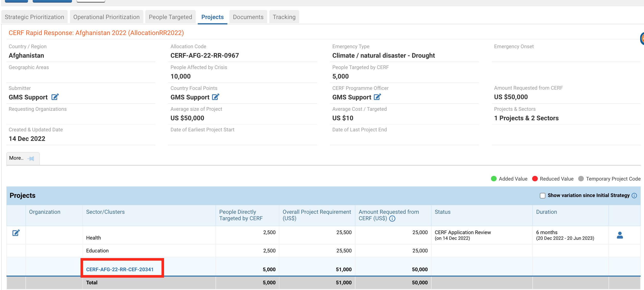
Task: Go to People Targeted tab
Action: click(171, 17)
